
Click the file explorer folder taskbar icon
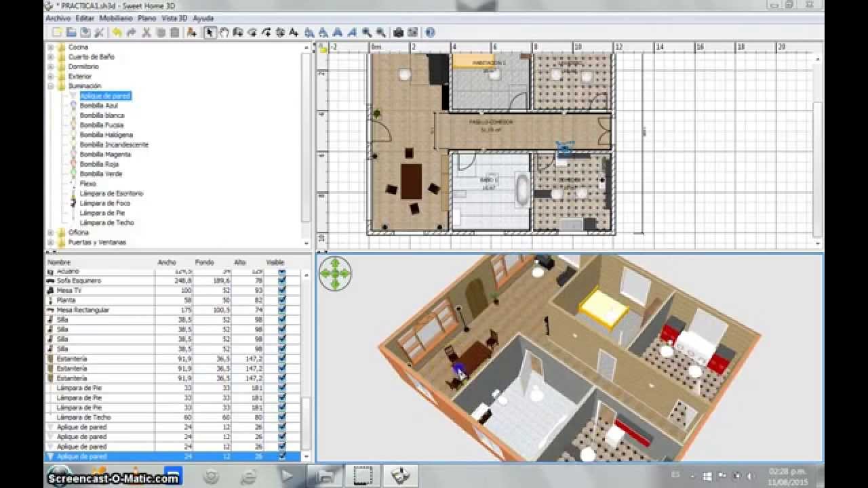(x=325, y=475)
